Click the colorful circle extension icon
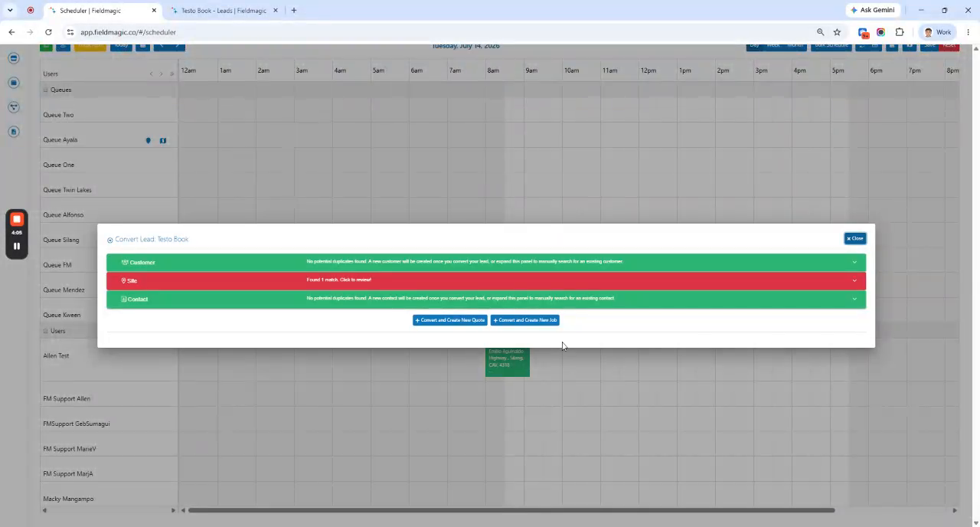Viewport: 980px width, 527px height. 881,32
